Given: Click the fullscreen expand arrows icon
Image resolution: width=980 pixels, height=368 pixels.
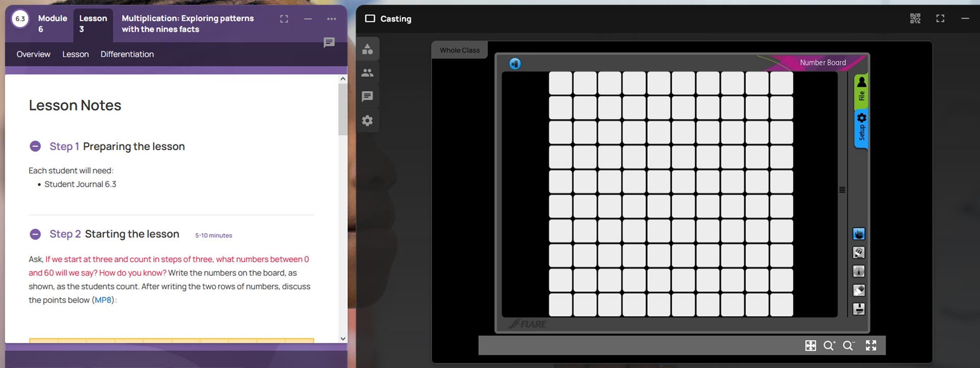Looking at the screenshot, I should click(871, 346).
